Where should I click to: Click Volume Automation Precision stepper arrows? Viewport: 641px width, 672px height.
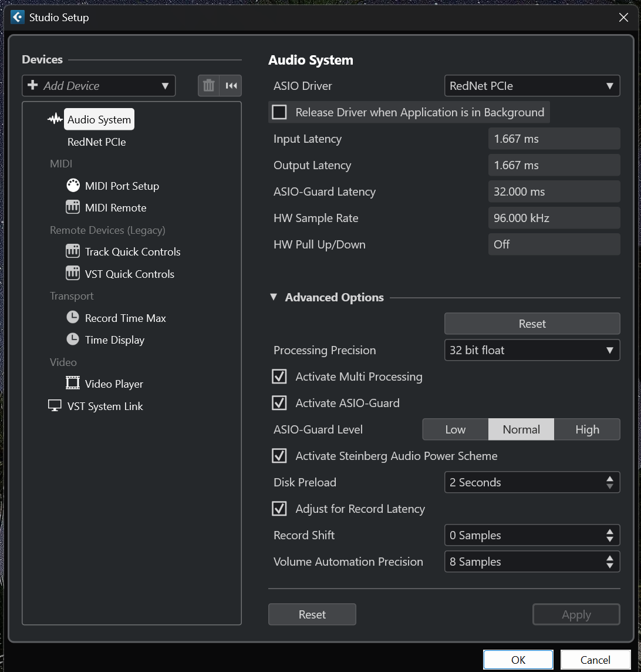pos(610,562)
